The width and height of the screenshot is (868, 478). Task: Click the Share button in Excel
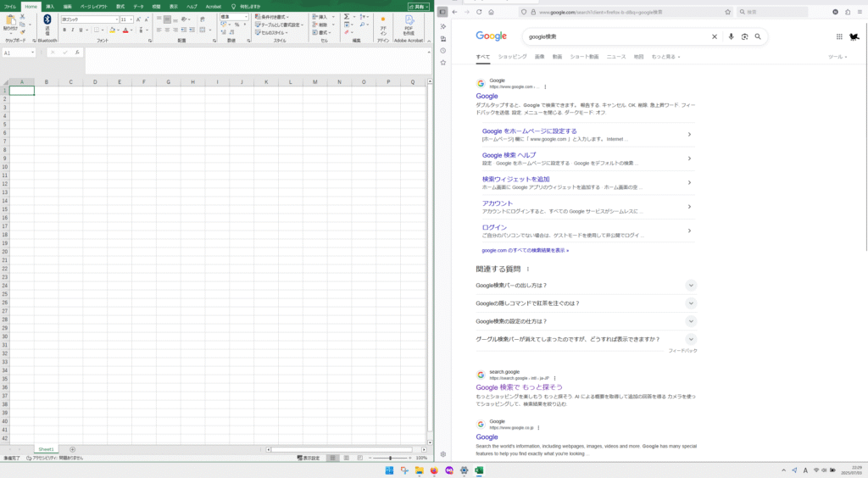click(x=419, y=7)
